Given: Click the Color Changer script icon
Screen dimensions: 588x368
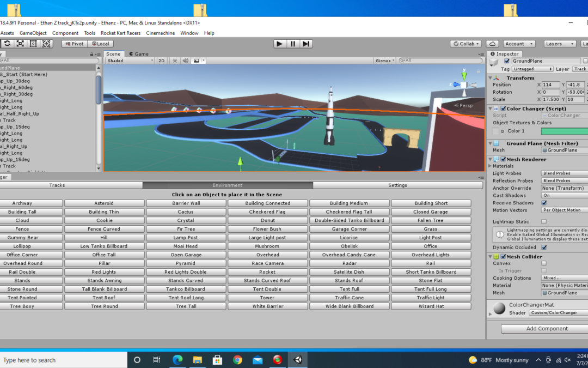Looking at the screenshot, I should (496, 108).
